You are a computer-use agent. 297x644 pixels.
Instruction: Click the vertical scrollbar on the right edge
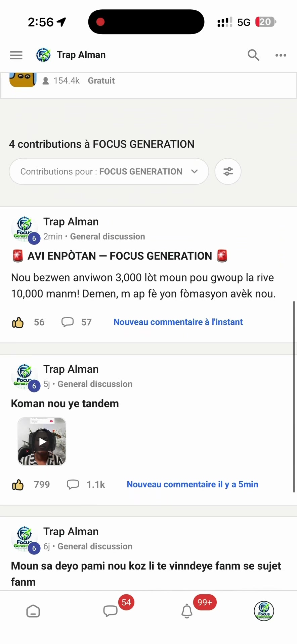pos(294,396)
